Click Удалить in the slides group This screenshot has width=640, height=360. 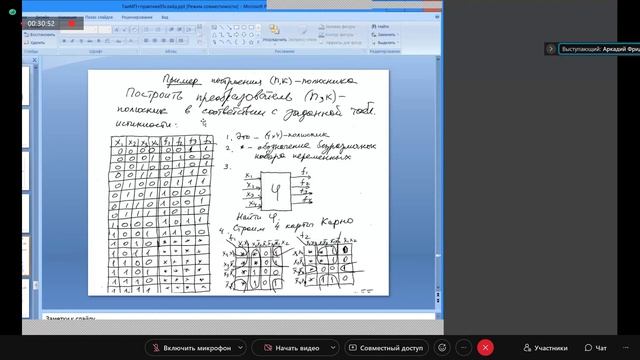(35, 42)
